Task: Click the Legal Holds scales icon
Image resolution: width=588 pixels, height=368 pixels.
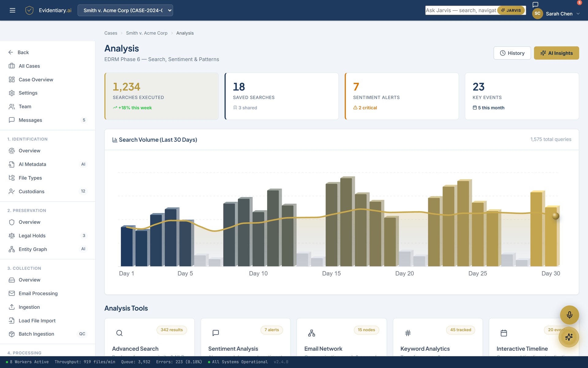Action: (12, 236)
